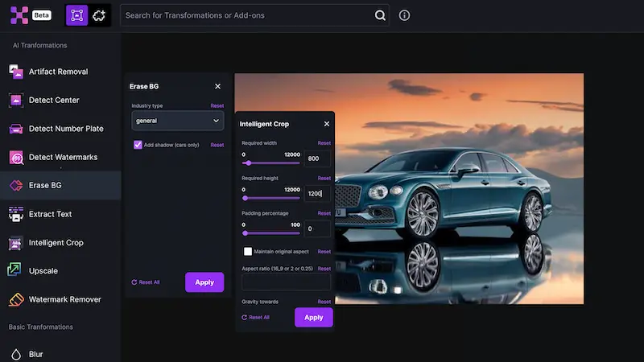Viewport: 644px width, 362px height.
Task: Click the Intelligent Crop sidebar icon
Action: click(x=16, y=243)
